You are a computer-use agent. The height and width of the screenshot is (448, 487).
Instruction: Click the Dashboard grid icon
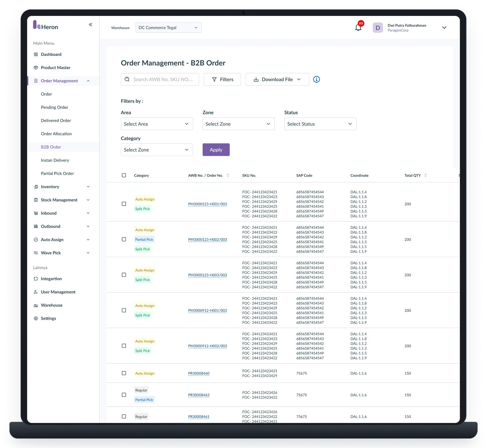tap(36, 55)
